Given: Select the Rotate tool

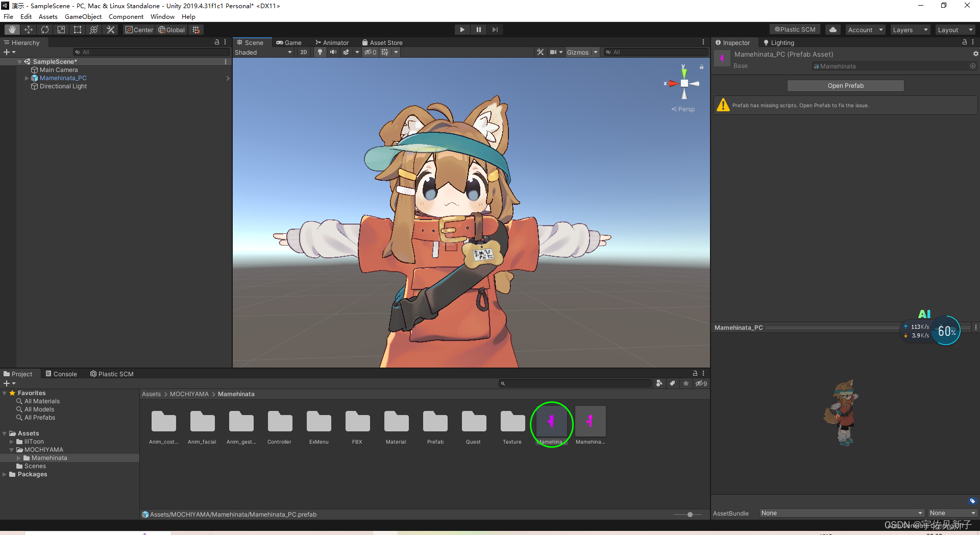Looking at the screenshot, I should click(44, 29).
